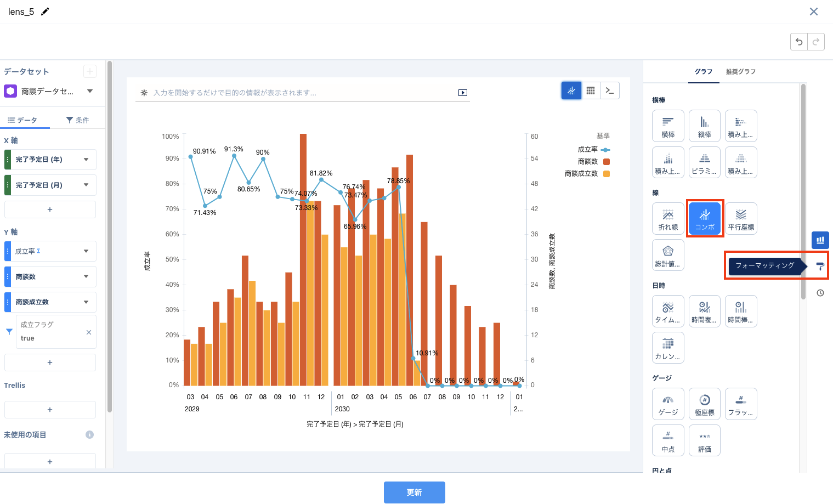Open the 成立率 measure dropdown
Screen dimensions: 833x504
point(86,251)
